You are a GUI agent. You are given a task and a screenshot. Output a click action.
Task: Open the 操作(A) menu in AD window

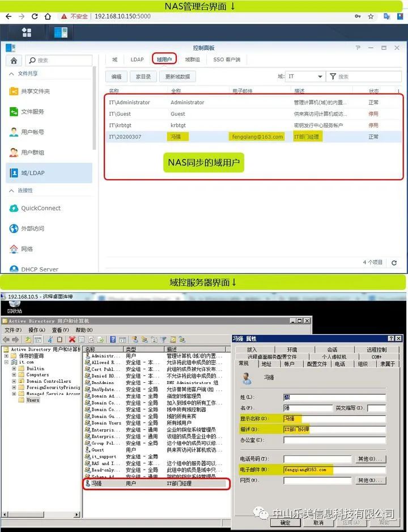tap(37, 330)
